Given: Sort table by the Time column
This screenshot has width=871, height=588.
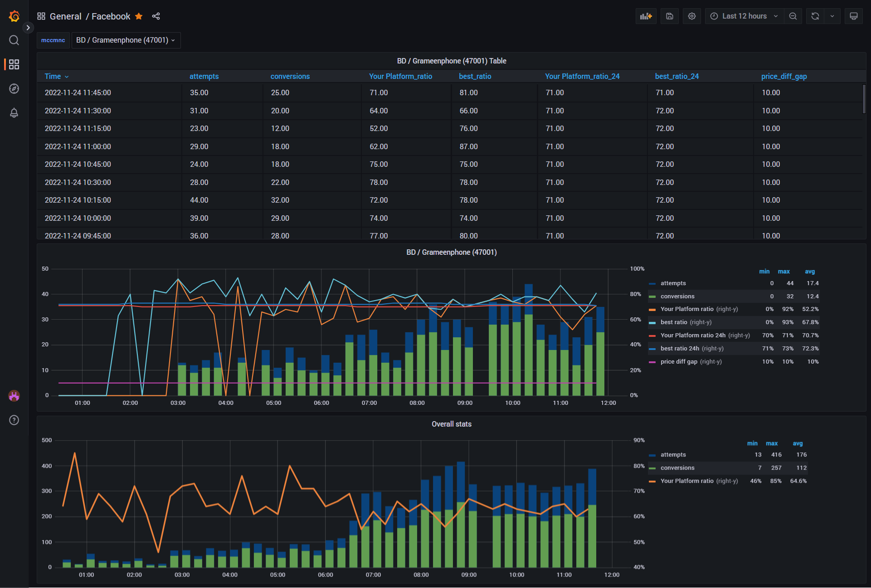Looking at the screenshot, I should click(57, 76).
